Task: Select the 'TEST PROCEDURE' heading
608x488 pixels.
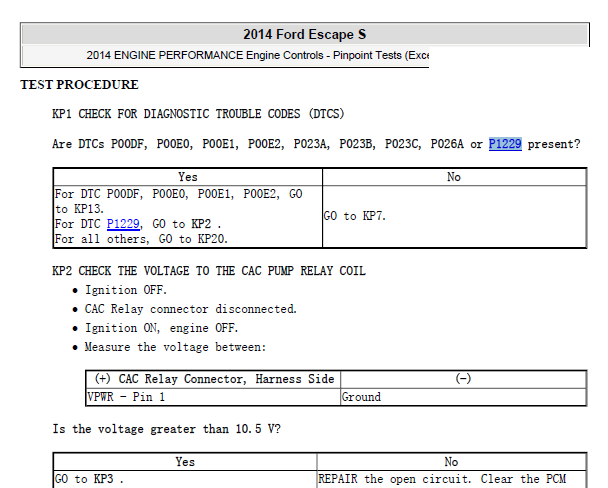Action: (79, 84)
